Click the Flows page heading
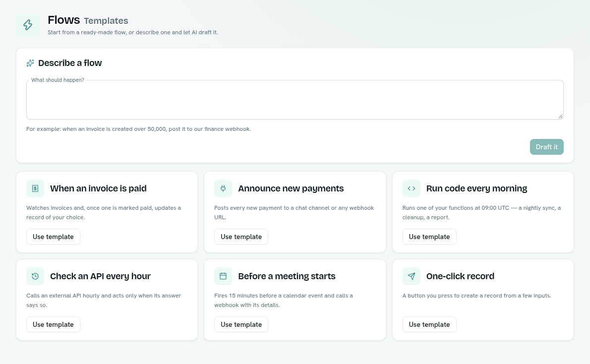The image size is (590, 364). click(63, 19)
